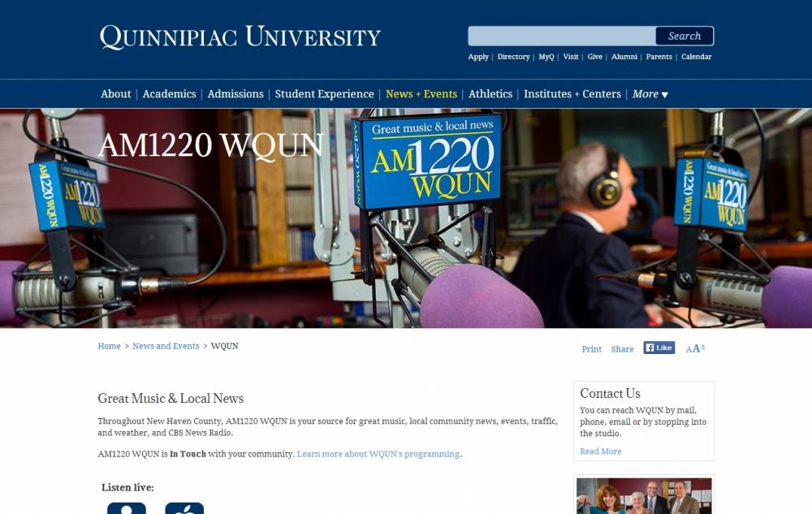Click the staff group photo thumbnail
The image size is (812, 514).
[643, 495]
